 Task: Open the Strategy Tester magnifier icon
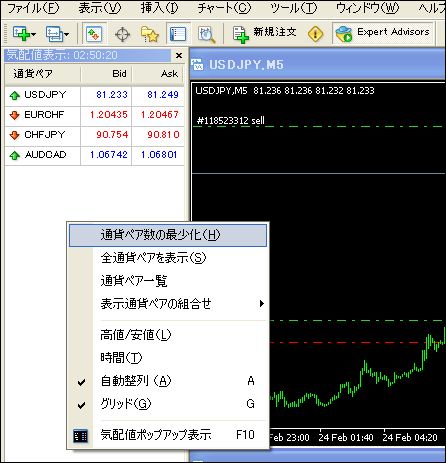[x=207, y=34]
